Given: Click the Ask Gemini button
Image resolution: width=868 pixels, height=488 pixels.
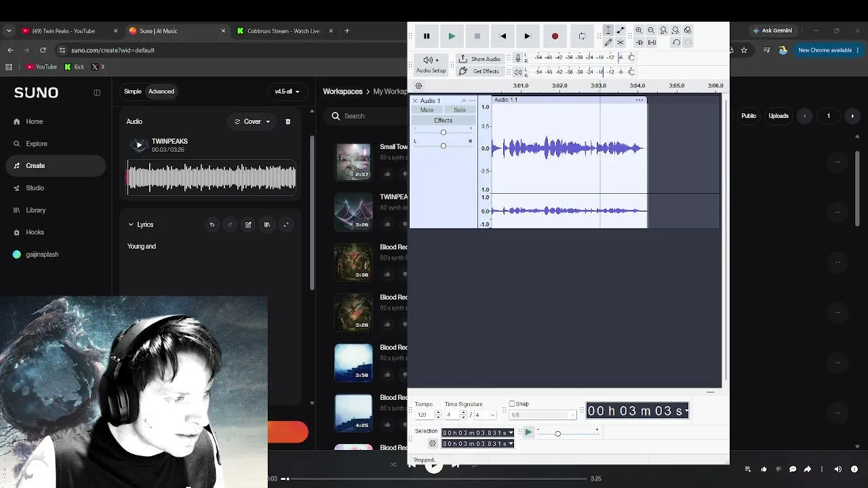Looking at the screenshot, I should [772, 30].
